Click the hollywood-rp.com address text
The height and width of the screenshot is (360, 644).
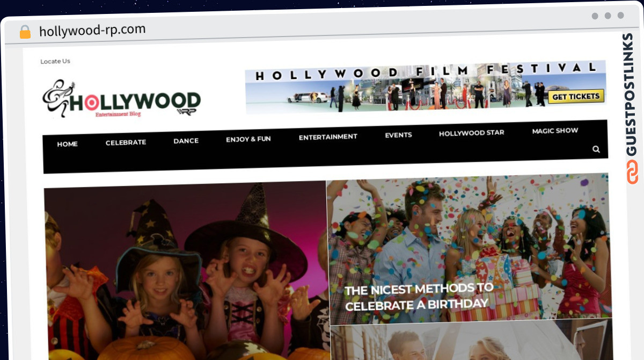pyautogui.click(x=92, y=31)
